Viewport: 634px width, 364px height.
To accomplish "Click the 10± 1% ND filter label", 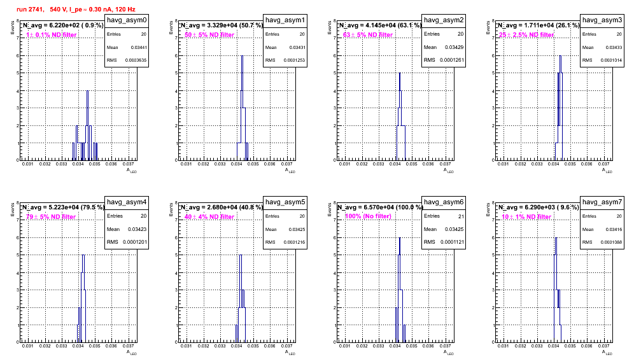I will pos(526,217).
